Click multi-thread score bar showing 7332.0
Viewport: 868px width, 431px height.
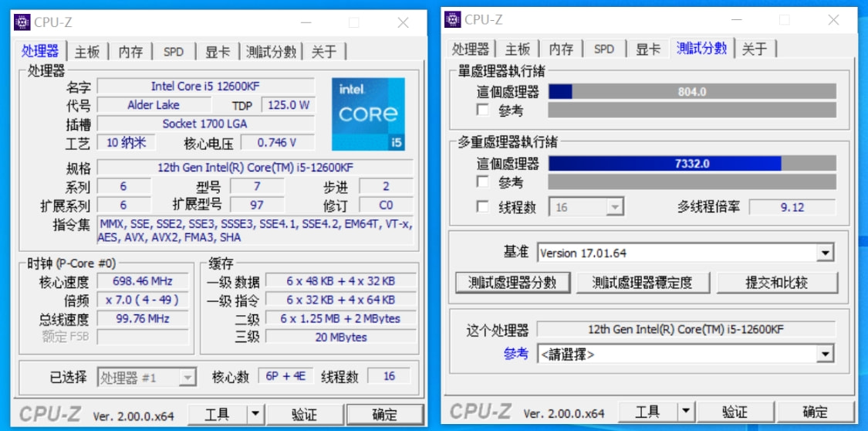coord(692,164)
